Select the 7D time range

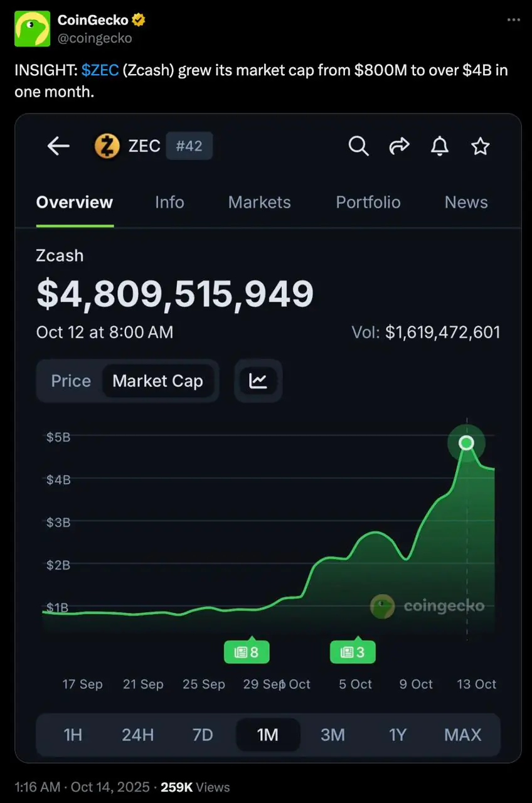pyautogui.click(x=203, y=735)
